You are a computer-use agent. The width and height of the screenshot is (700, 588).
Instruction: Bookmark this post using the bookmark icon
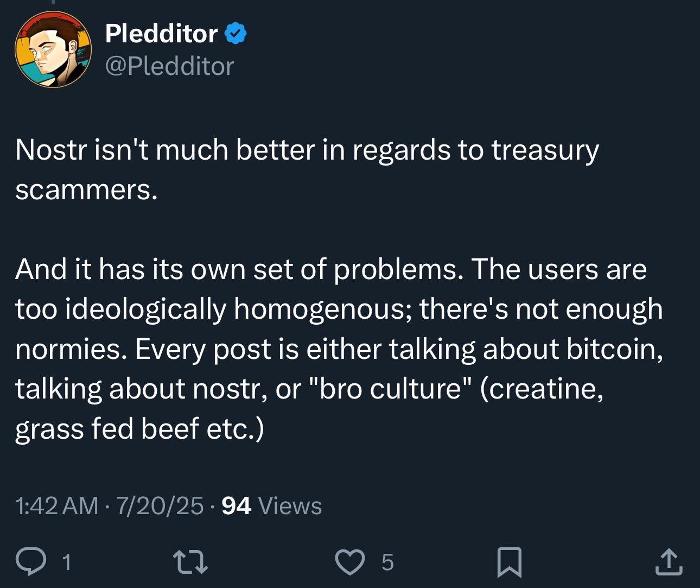(510, 562)
